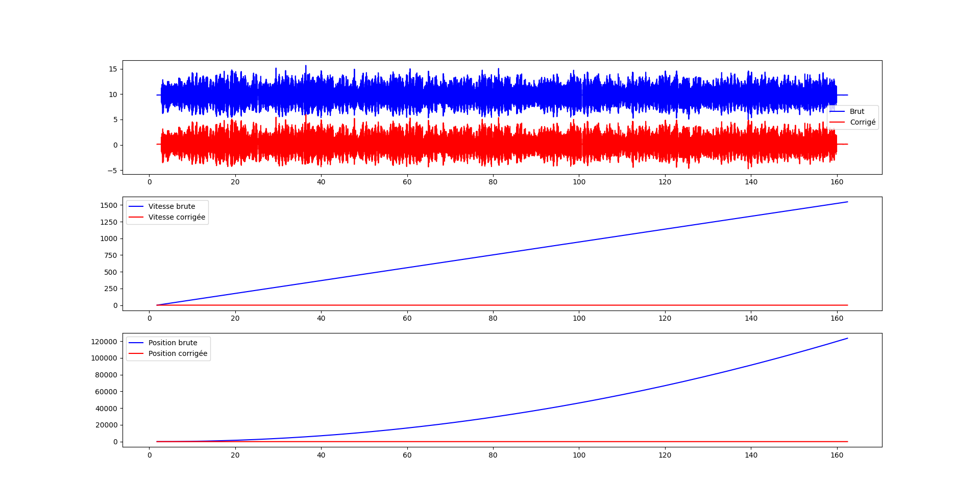
Task: Click the "Brut" legend label
Action: 856,111
